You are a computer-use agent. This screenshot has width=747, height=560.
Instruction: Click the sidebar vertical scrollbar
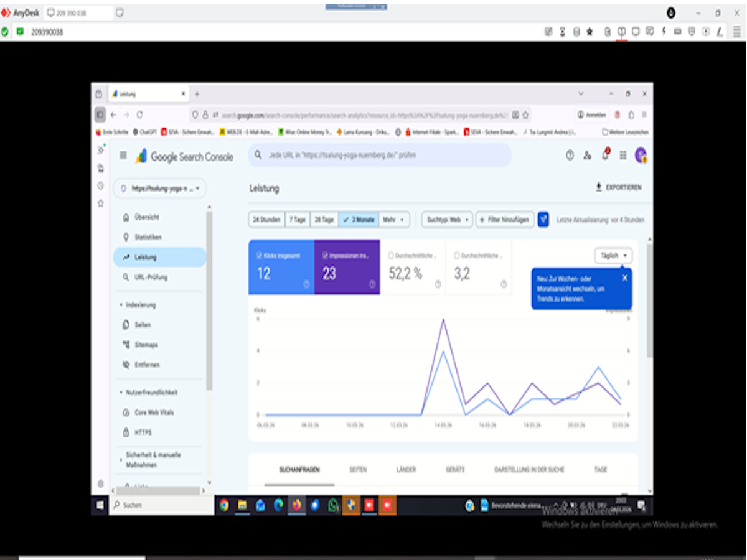[x=209, y=299]
